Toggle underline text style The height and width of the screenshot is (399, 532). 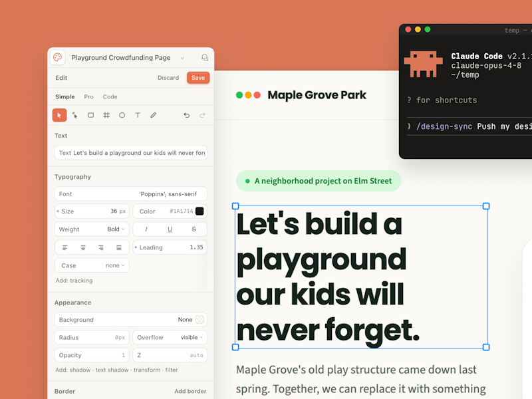170,229
